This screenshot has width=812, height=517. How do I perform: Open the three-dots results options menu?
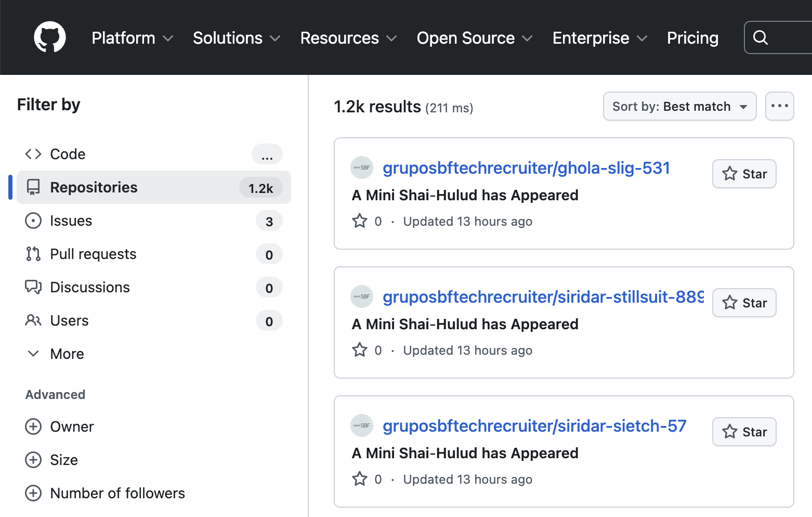pos(780,106)
